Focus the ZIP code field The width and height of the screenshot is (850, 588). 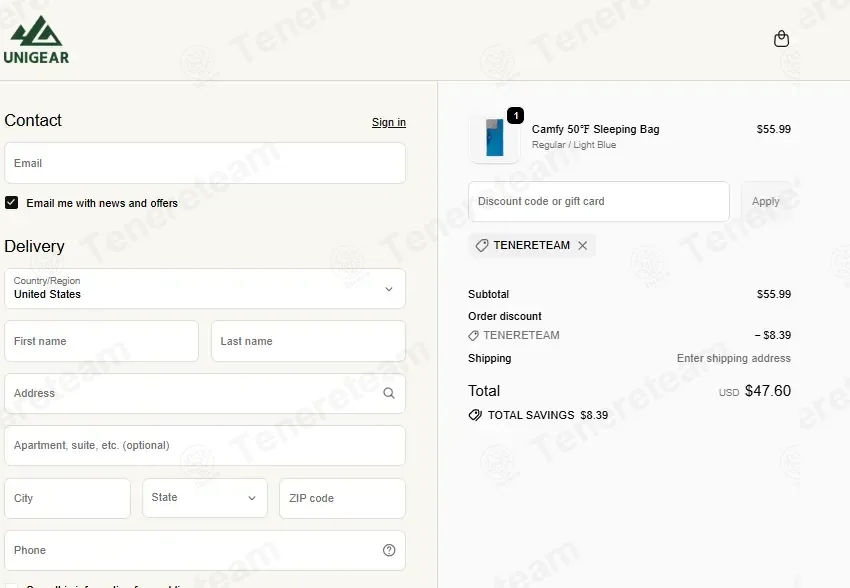[342, 498]
